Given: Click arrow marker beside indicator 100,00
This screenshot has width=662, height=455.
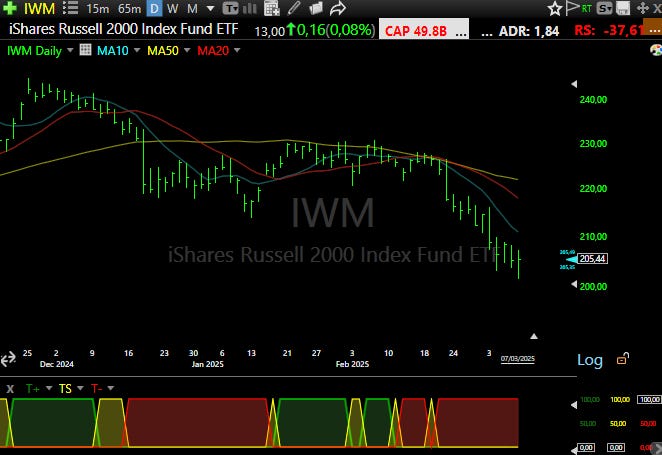Looking at the screenshot, I should click(574, 405).
